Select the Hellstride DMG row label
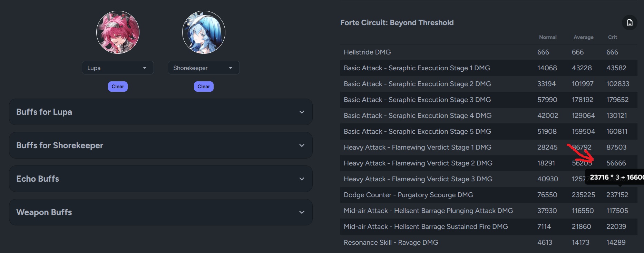The image size is (644, 253). [367, 52]
